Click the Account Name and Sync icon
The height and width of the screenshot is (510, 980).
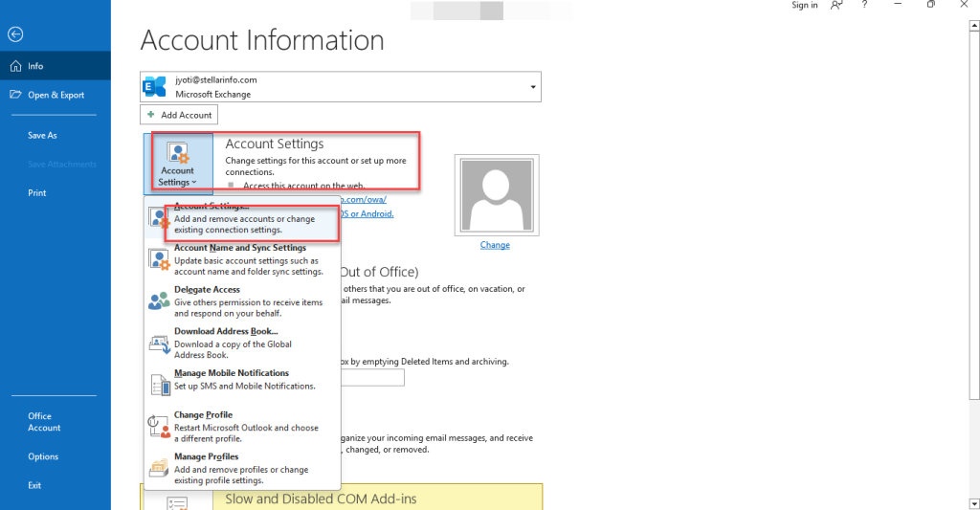(x=159, y=259)
